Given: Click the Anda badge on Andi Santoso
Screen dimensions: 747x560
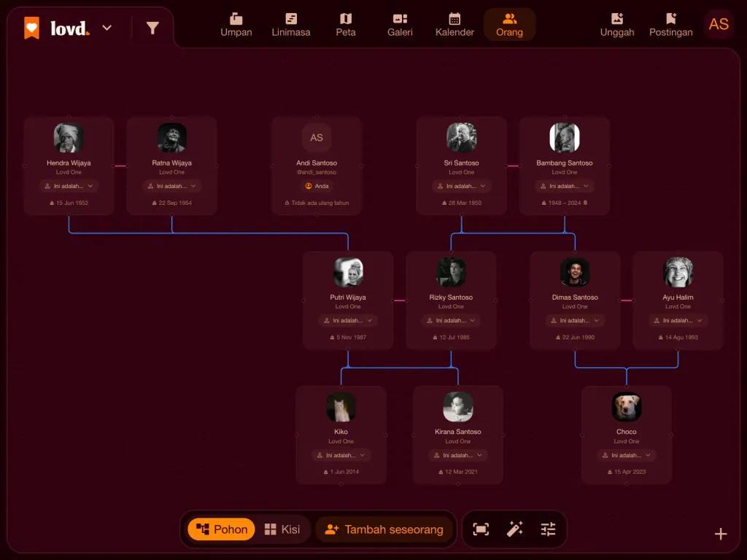Looking at the screenshot, I should click(317, 186).
